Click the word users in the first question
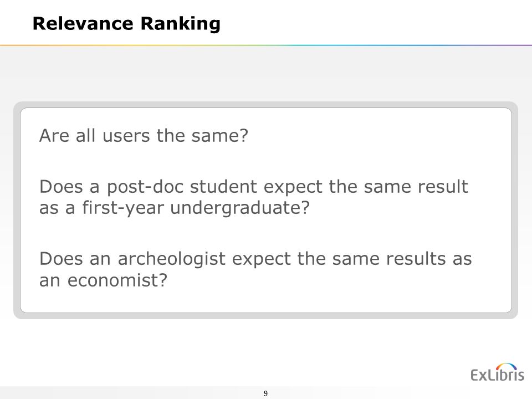 coord(126,136)
